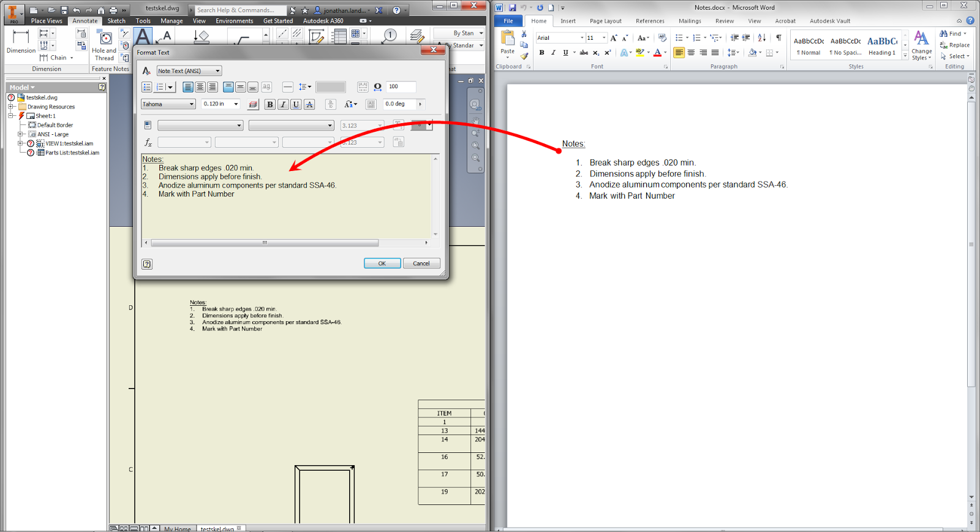The width and height of the screenshot is (980, 532).
Task: Click the text color layers icon beside font size
Action: 253,104
